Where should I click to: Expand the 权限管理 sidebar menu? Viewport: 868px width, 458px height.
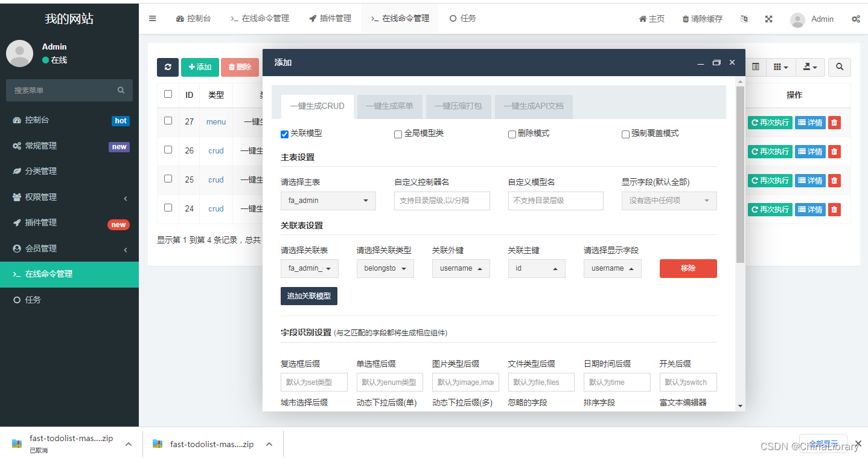[69, 197]
